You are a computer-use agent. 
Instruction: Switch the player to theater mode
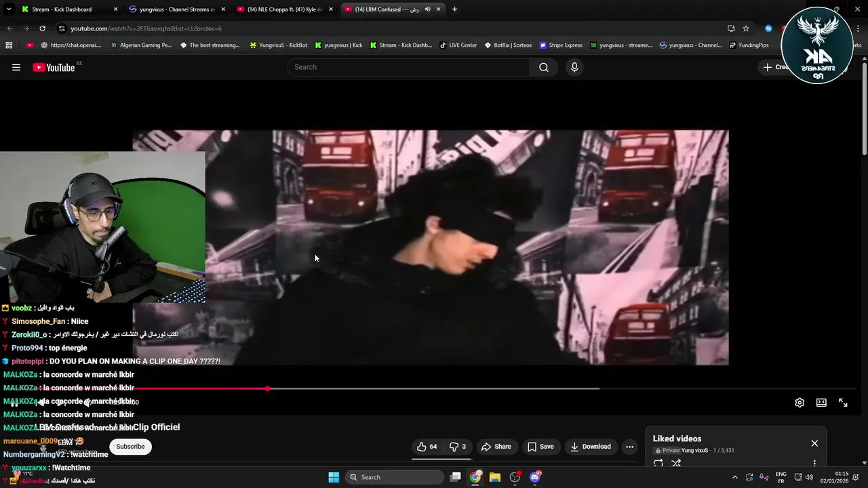[x=821, y=403]
